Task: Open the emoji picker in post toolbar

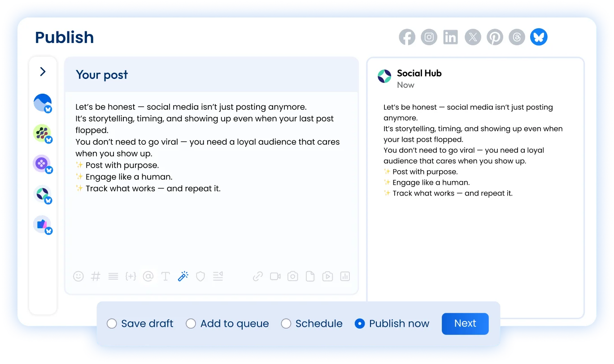Action: coord(78,276)
